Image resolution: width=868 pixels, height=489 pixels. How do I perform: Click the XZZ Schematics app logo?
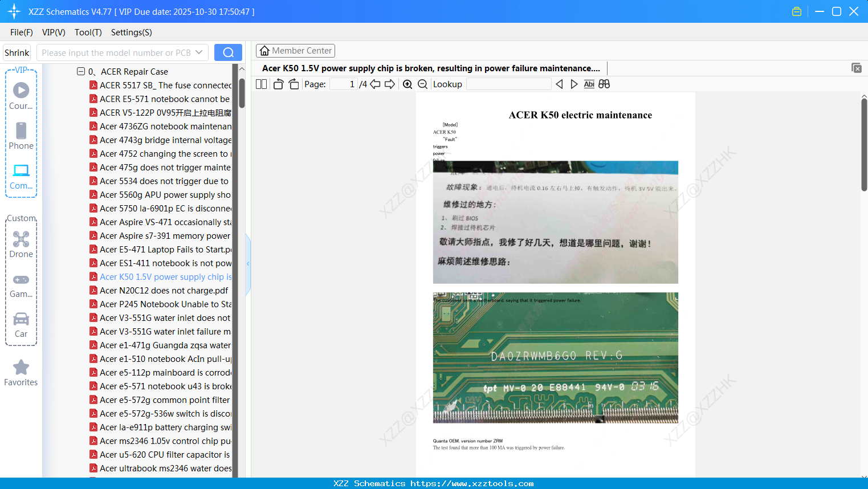click(14, 11)
